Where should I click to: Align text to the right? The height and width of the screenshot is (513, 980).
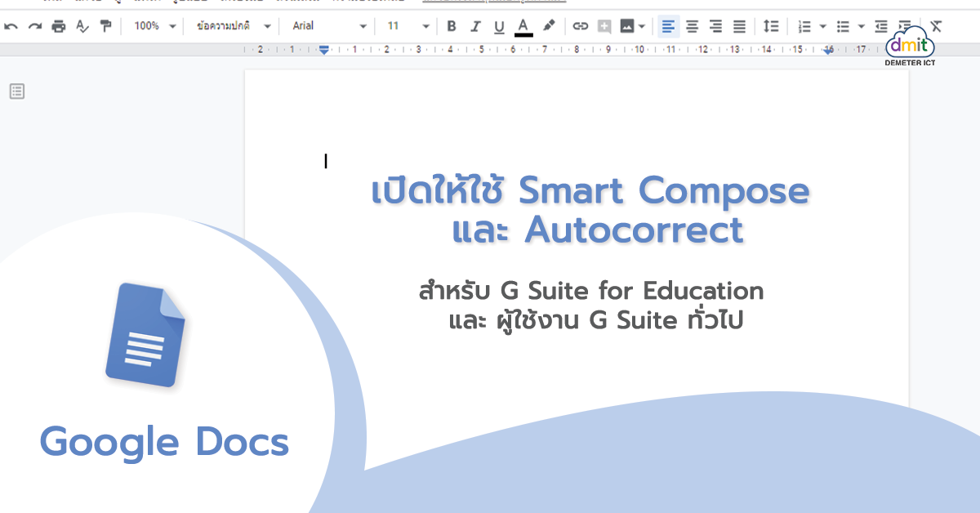tap(715, 26)
